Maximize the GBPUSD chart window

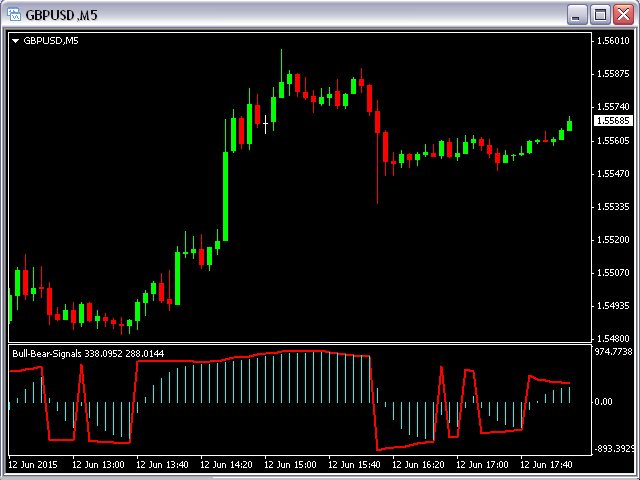pyautogui.click(x=600, y=15)
